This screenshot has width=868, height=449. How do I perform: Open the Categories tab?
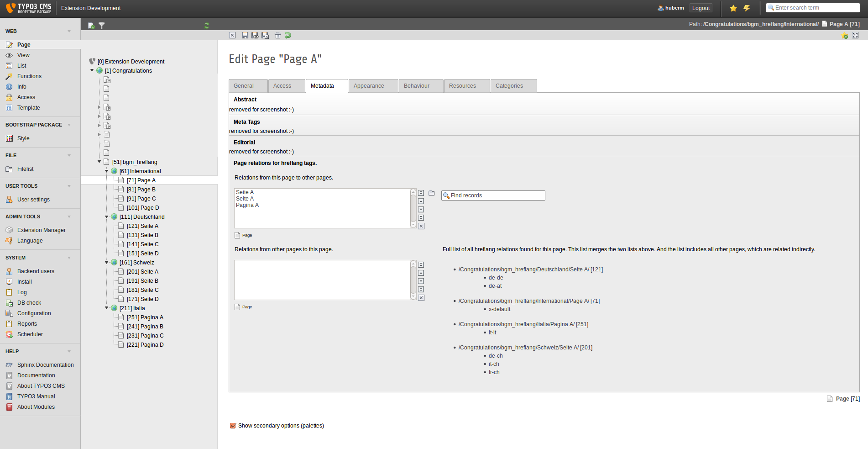click(509, 86)
